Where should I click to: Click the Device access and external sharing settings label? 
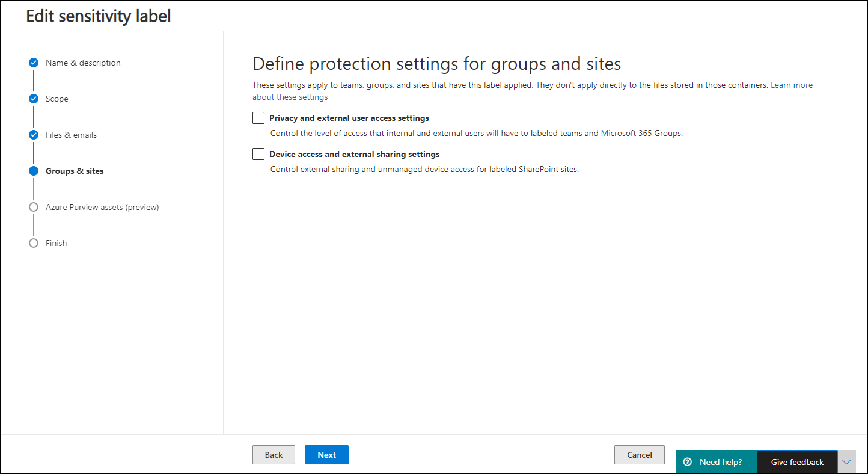[355, 154]
